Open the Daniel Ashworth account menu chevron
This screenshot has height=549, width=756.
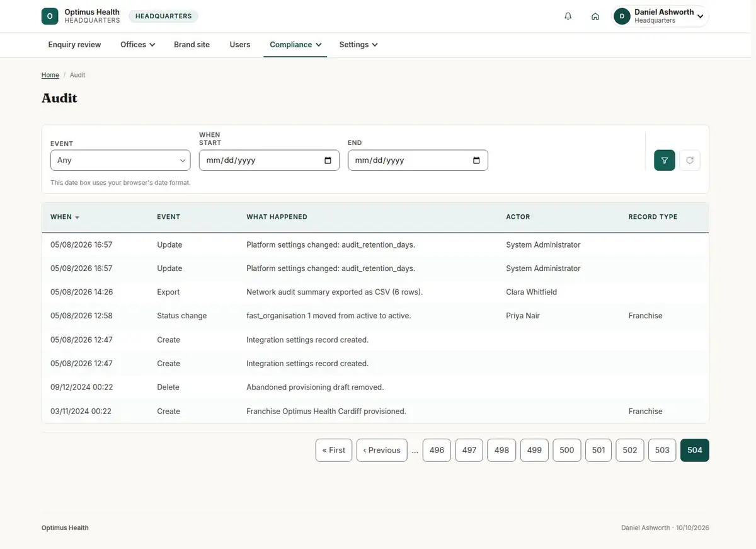pos(700,16)
